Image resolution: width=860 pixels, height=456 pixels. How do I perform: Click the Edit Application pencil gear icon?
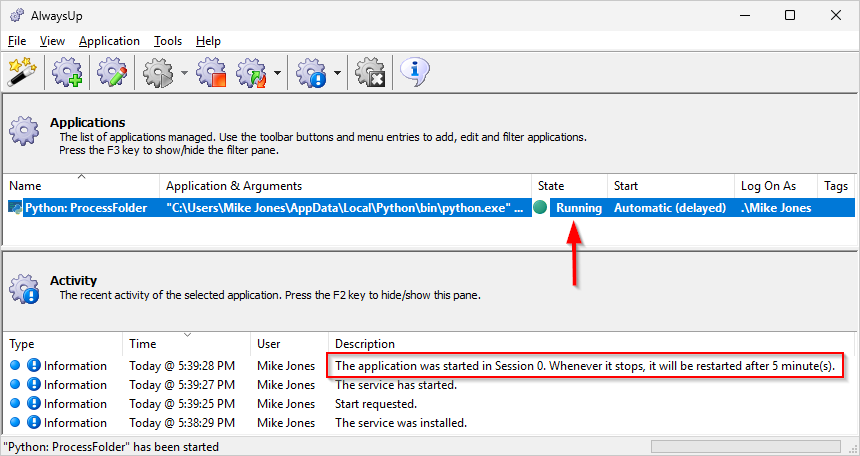[x=112, y=72]
